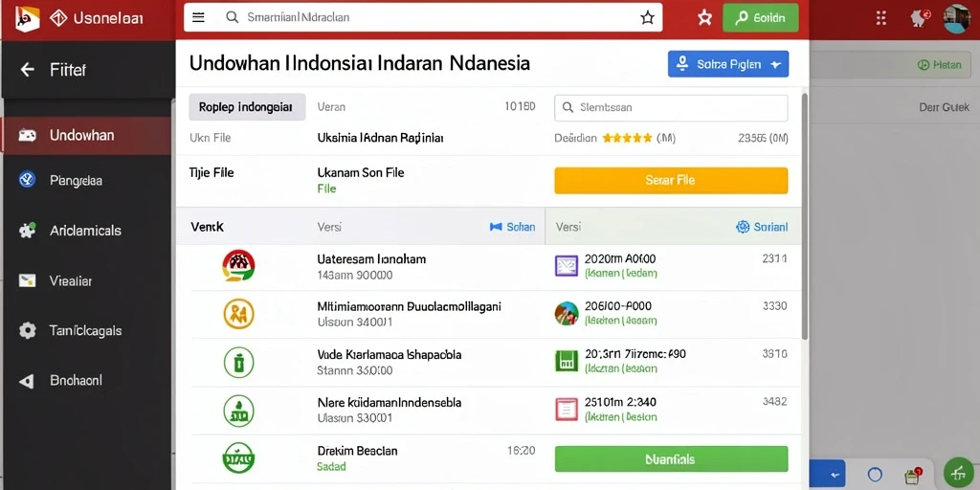Click the Ukainia Iadnan Raḍinlai text
This screenshot has width=980, height=490.
380,138
